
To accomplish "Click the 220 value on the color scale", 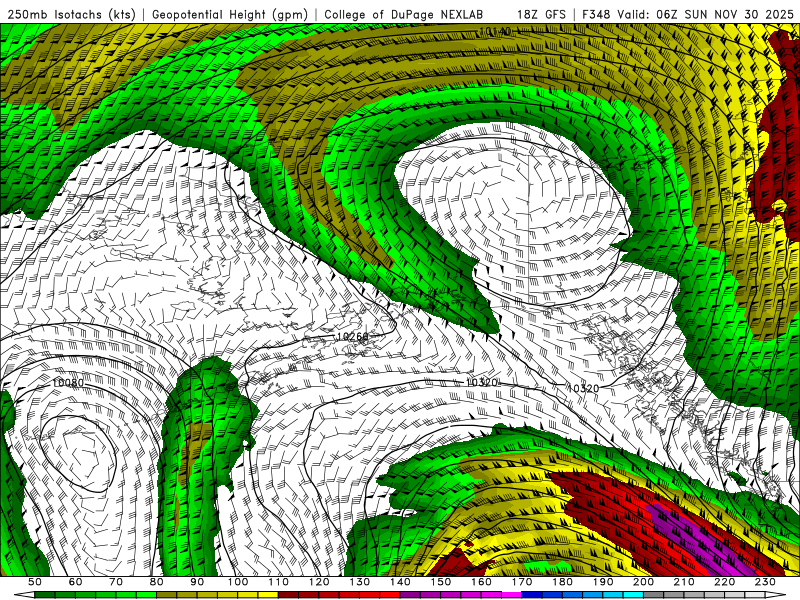I will coord(724,582).
